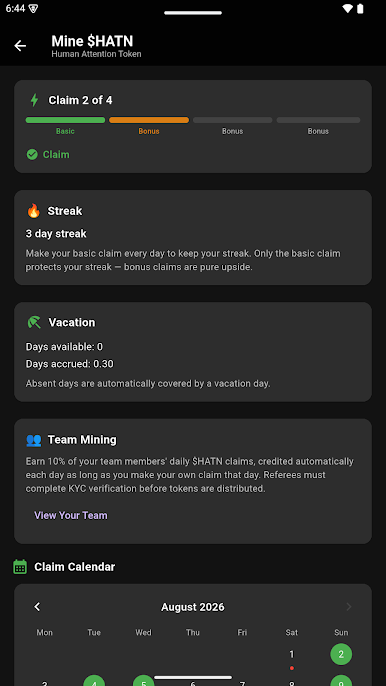Go to next month in calendar
The width and height of the screenshot is (386, 686).
349,607
